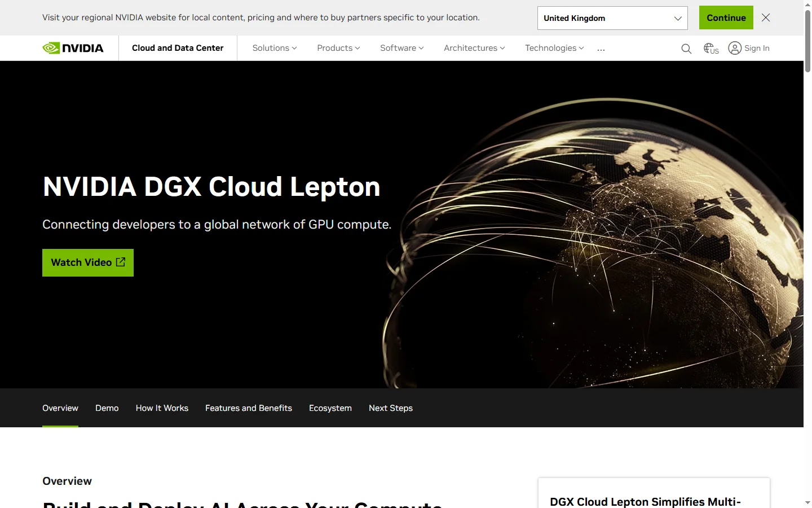
Task: Click the Connecting developers subtitle text
Action: pos(217,225)
